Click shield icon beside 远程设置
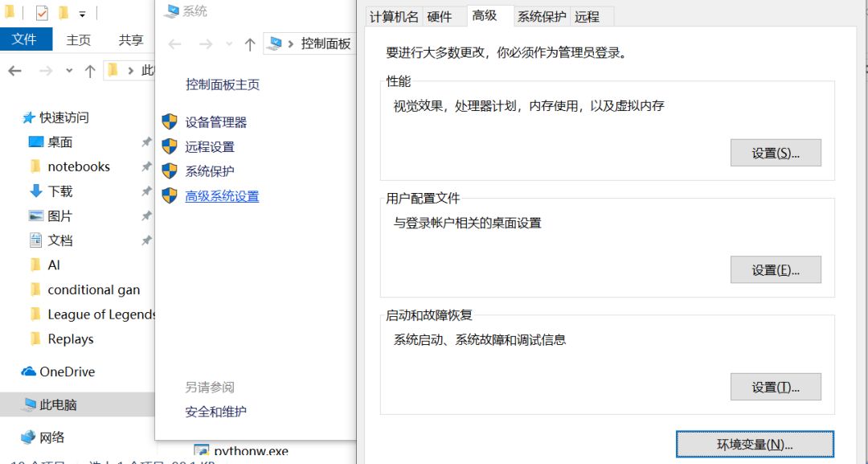The image size is (868, 464). tap(170, 146)
